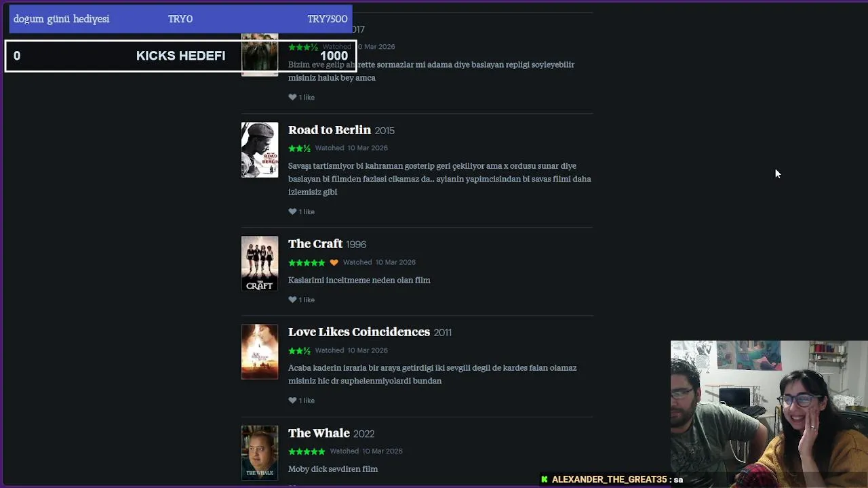Click the 'doğum günü hediyesi' donation goal bar
The height and width of the screenshot is (488, 868).
point(180,19)
